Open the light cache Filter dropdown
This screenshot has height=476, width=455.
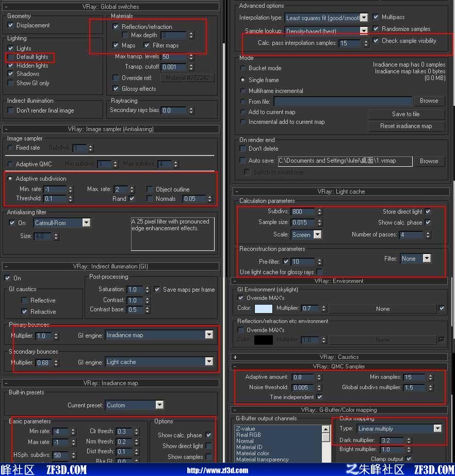pos(427,258)
